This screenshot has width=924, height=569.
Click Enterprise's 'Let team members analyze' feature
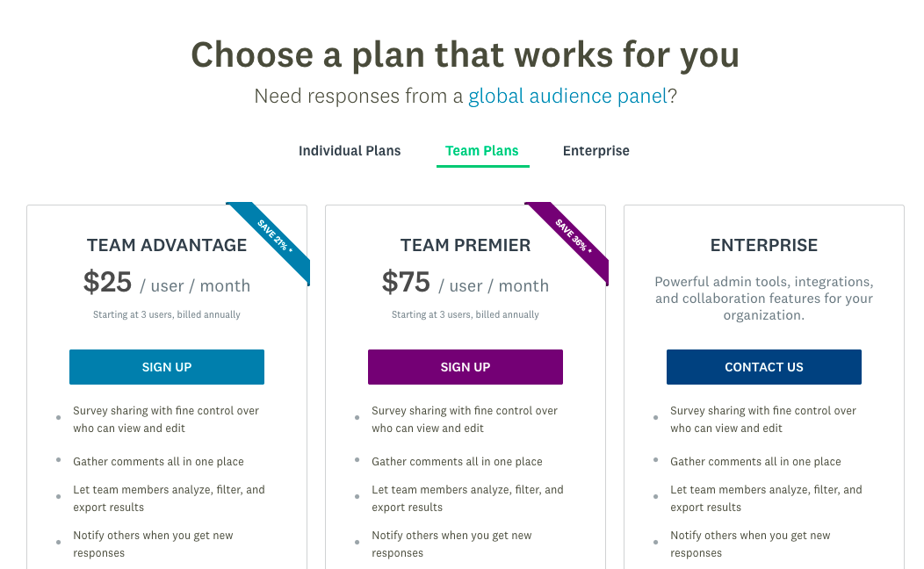[766, 499]
